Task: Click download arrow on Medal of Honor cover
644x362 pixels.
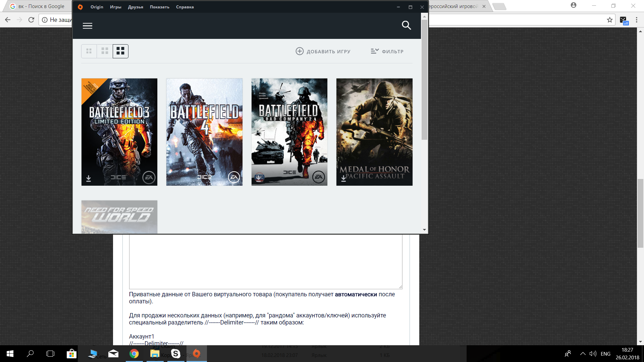Action: pos(343,178)
